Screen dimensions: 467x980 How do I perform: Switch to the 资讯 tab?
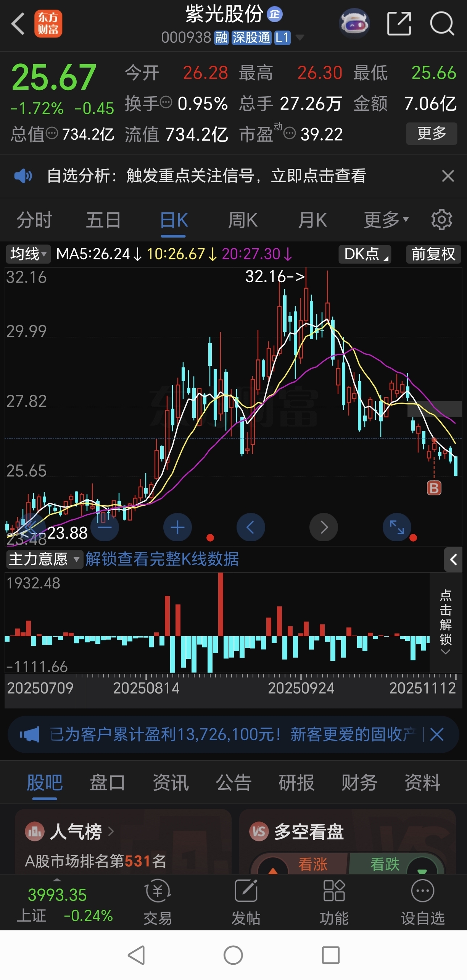[x=171, y=782]
